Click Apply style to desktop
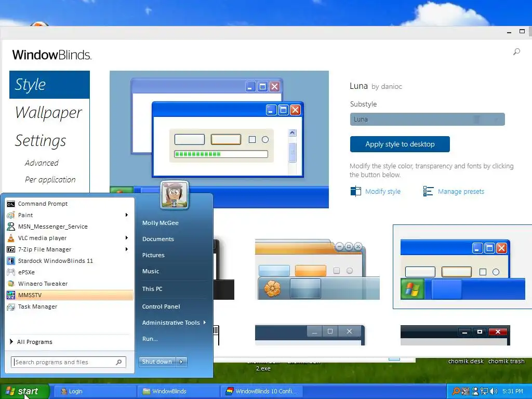This screenshot has height=399, width=532. 400,144
